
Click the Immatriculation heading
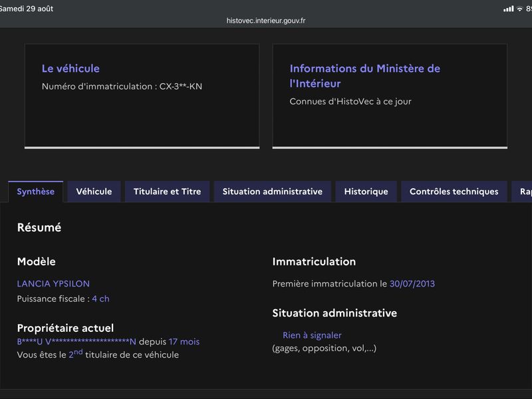click(x=314, y=261)
